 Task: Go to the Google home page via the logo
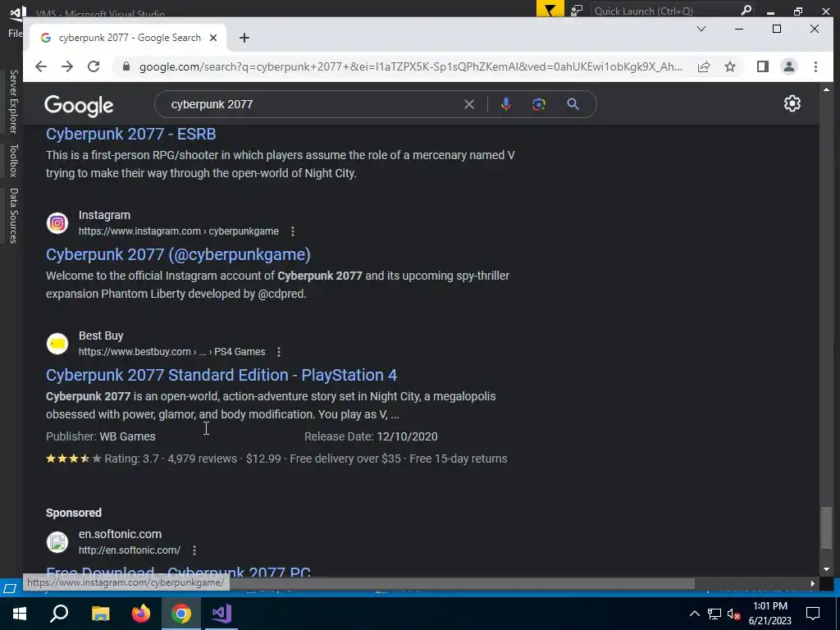(x=79, y=106)
